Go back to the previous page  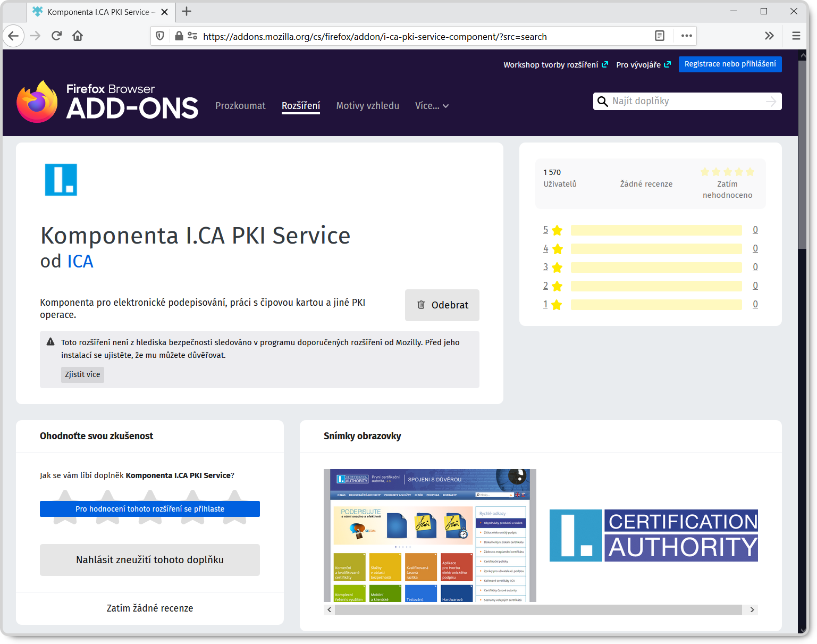[x=13, y=36]
